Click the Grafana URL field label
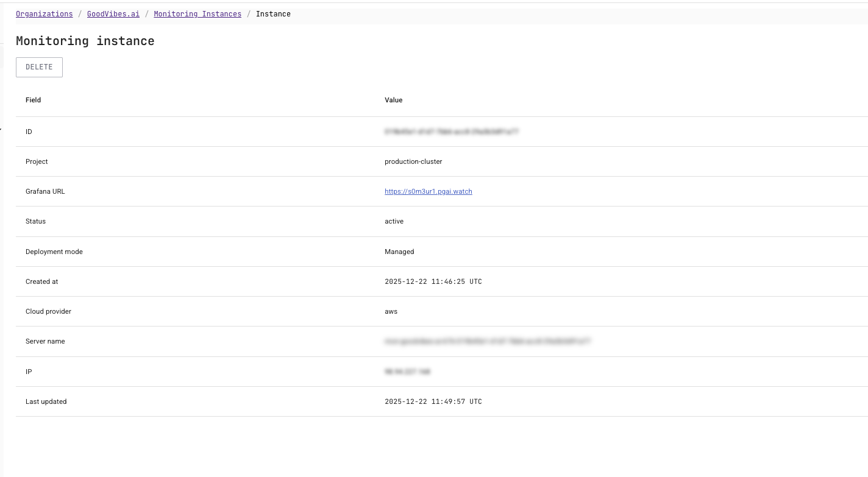This screenshot has width=868, height=477. point(45,191)
